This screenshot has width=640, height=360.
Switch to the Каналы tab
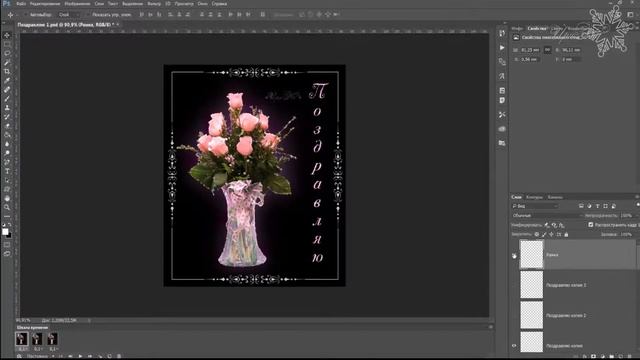(x=555, y=197)
